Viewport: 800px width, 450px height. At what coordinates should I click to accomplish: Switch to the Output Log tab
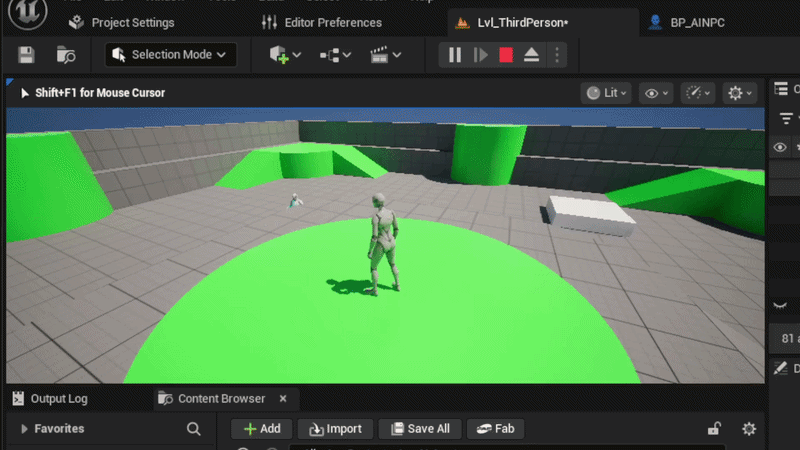click(50, 398)
